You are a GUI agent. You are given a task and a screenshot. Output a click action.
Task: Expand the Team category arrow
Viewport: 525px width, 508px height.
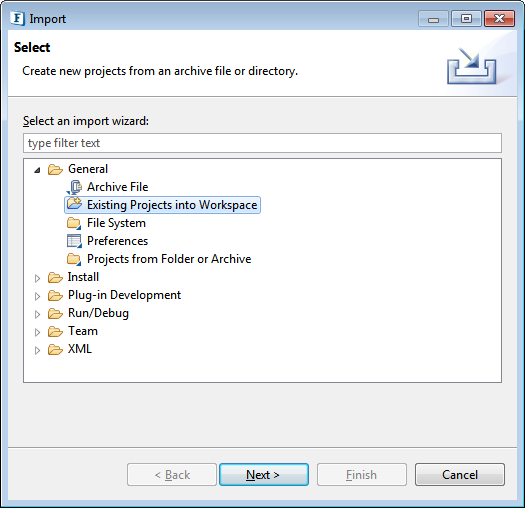[38, 332]
